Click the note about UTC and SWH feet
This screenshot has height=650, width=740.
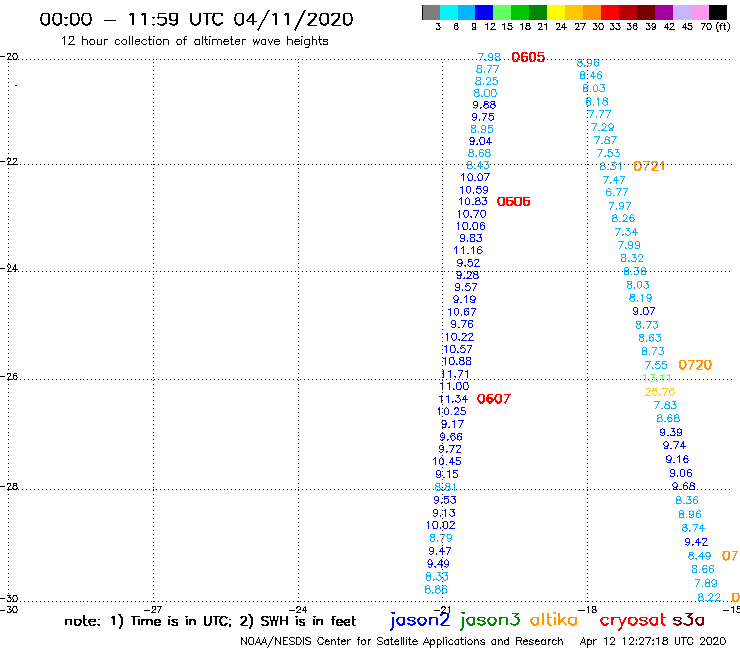210,621
